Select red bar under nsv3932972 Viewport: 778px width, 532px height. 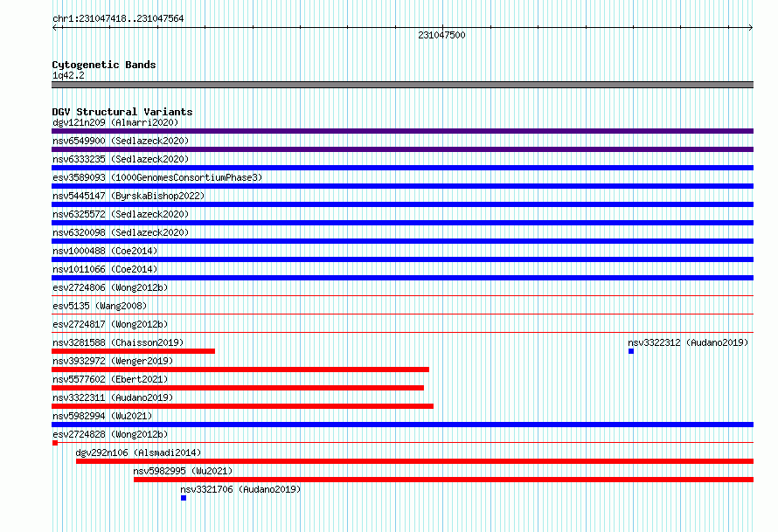240,370
